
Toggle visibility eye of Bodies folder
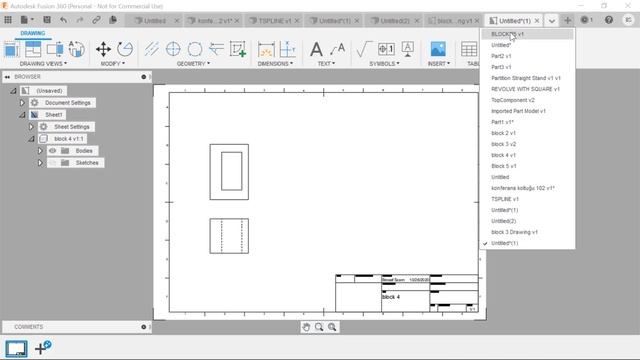53,151
